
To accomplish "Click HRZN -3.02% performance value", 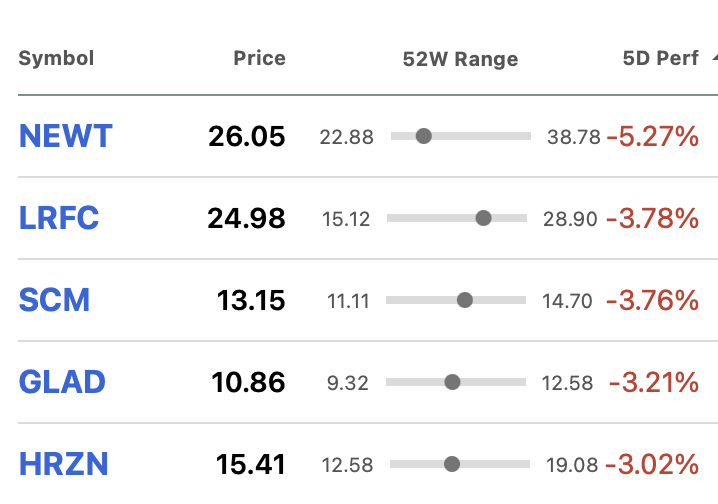I will coord(652,464).
